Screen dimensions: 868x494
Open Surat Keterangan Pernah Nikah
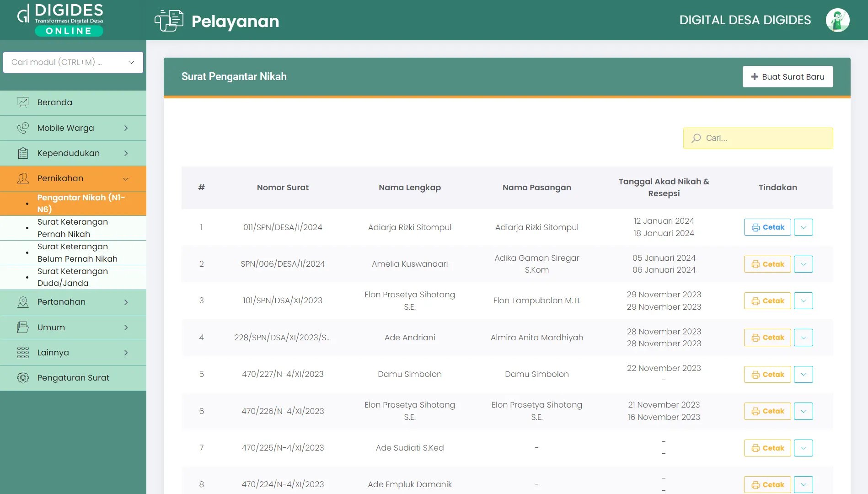coord(73,228)
